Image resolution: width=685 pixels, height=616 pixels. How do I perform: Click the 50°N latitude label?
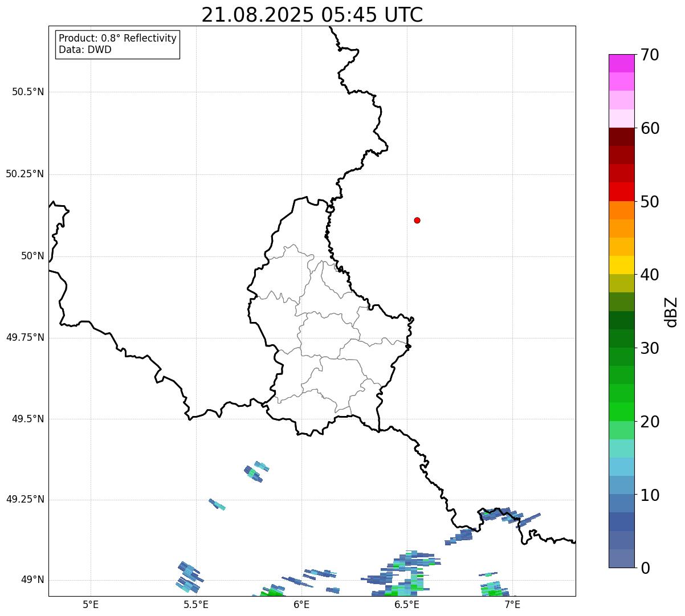coord(32,256)
